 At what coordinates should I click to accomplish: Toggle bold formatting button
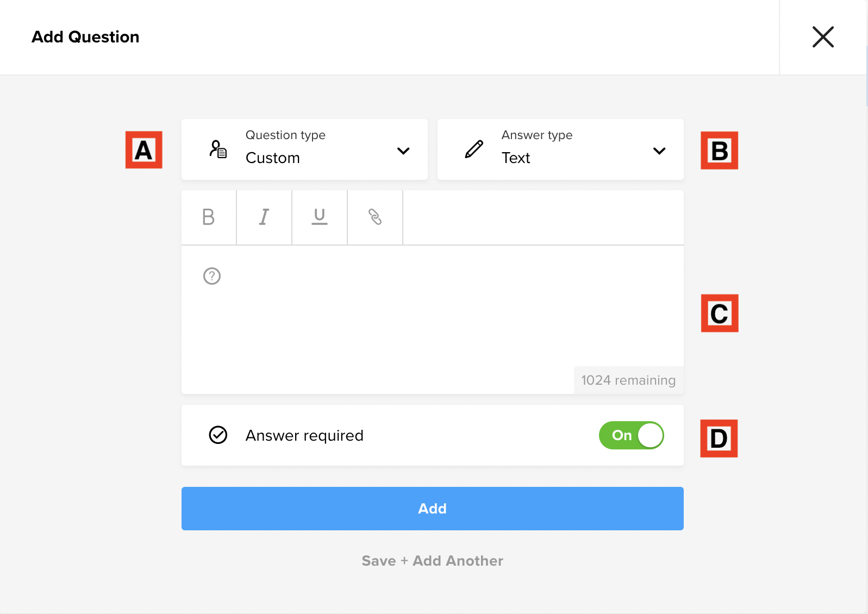[209, 217]
